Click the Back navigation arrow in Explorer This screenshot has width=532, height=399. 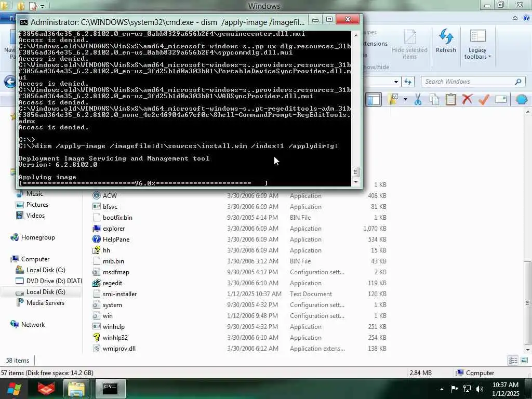10,82
